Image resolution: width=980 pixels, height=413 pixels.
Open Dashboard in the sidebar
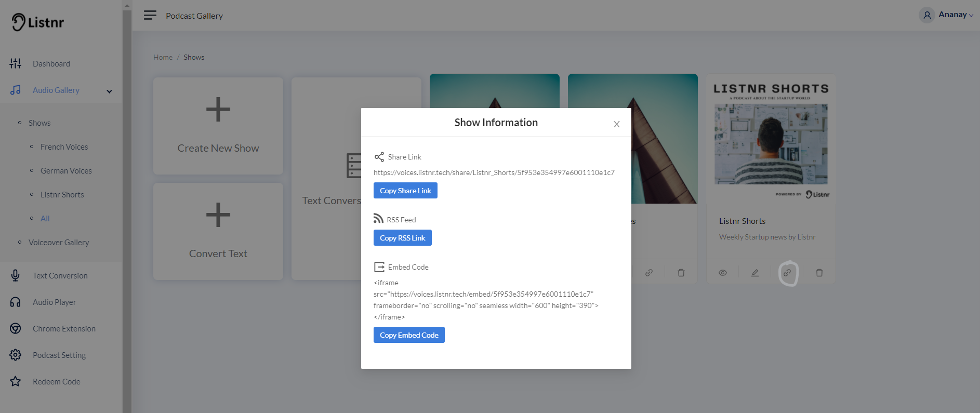pos(51,63)
